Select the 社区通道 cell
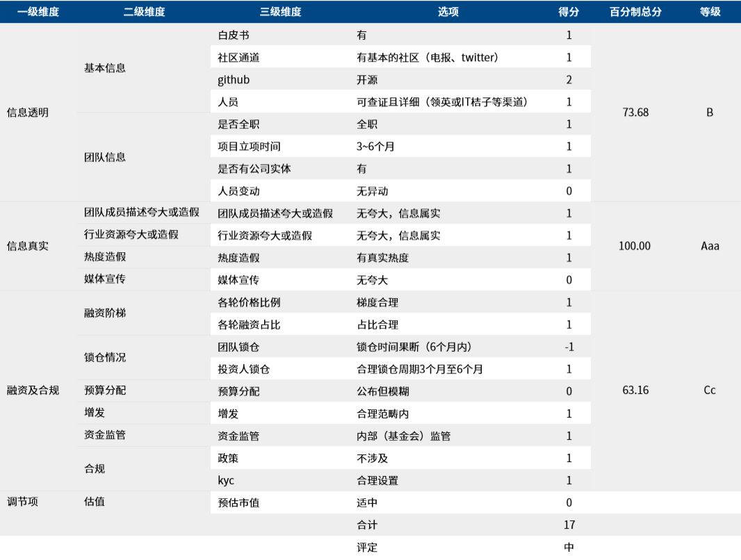 coord(238,58)
